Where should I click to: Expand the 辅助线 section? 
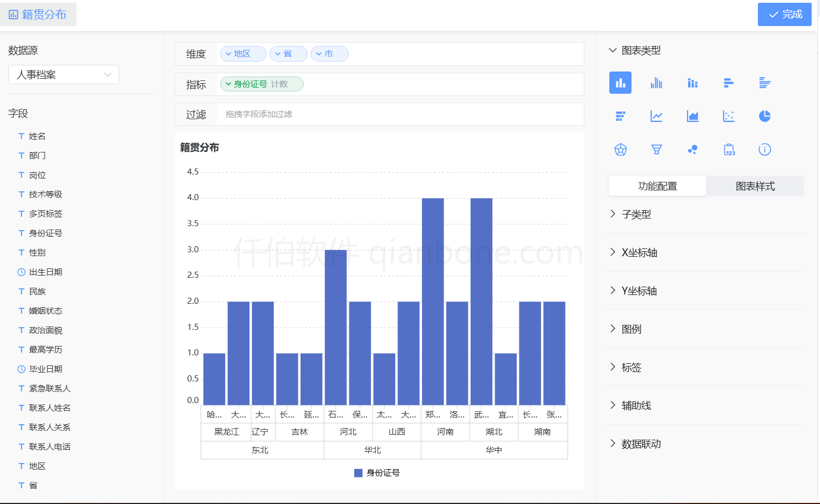pyautogui.click(x=636, y=405)
